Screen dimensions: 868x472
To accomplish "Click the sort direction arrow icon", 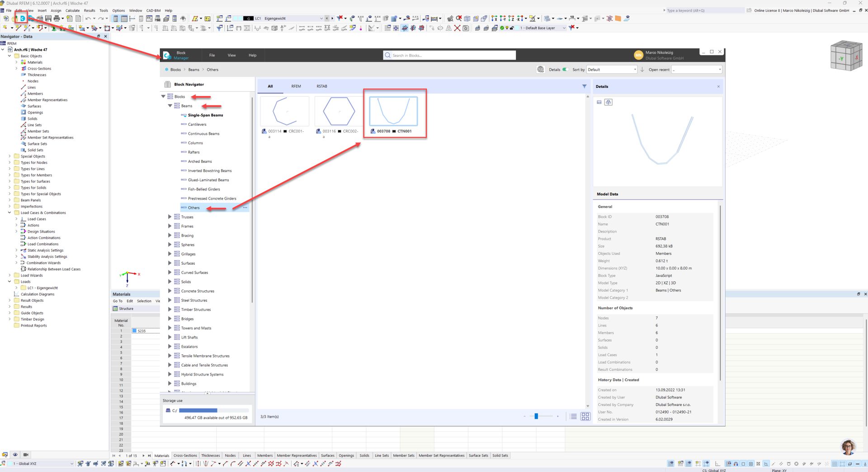I will click(x=642, y=70).
